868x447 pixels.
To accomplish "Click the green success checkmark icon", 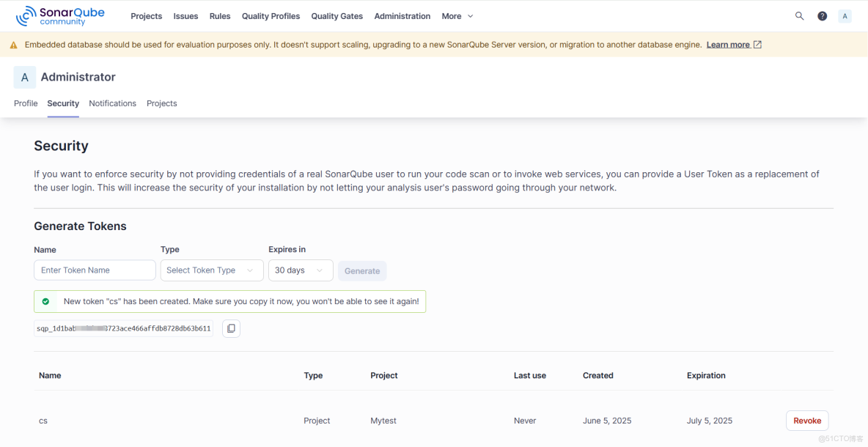I will 46,301.
